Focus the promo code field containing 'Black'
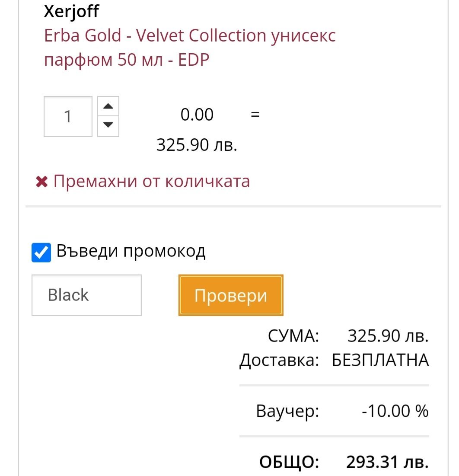 pyautogui.click(x=86, y=295)
